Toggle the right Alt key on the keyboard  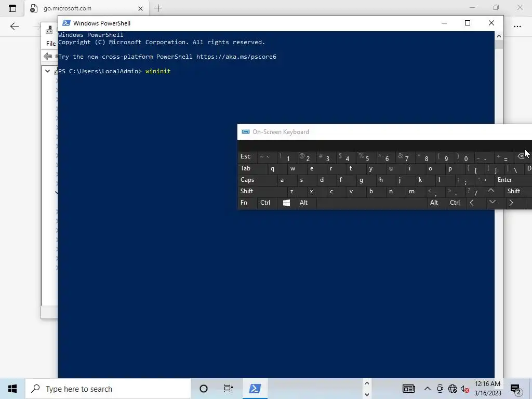[x=436, y=203]
